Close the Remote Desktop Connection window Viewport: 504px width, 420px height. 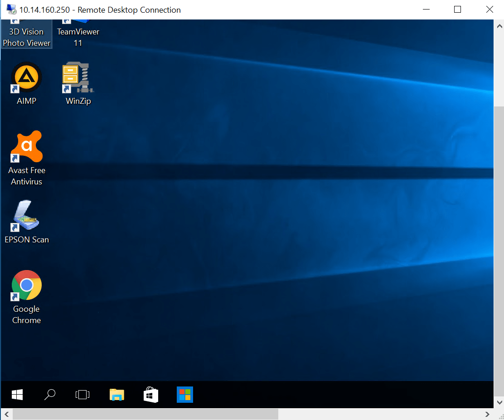[489, 10]
